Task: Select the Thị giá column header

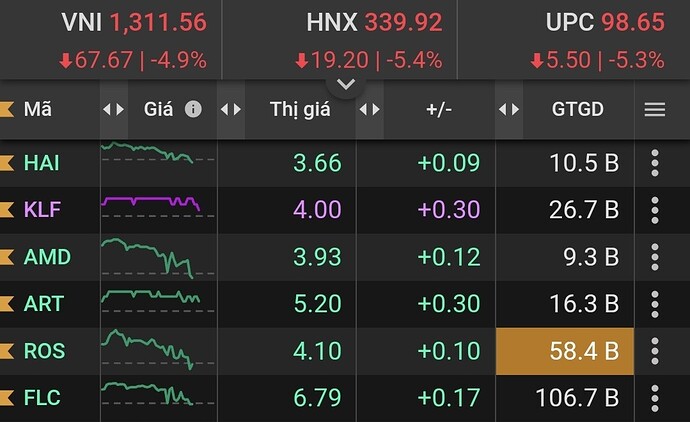Action: 300,109
